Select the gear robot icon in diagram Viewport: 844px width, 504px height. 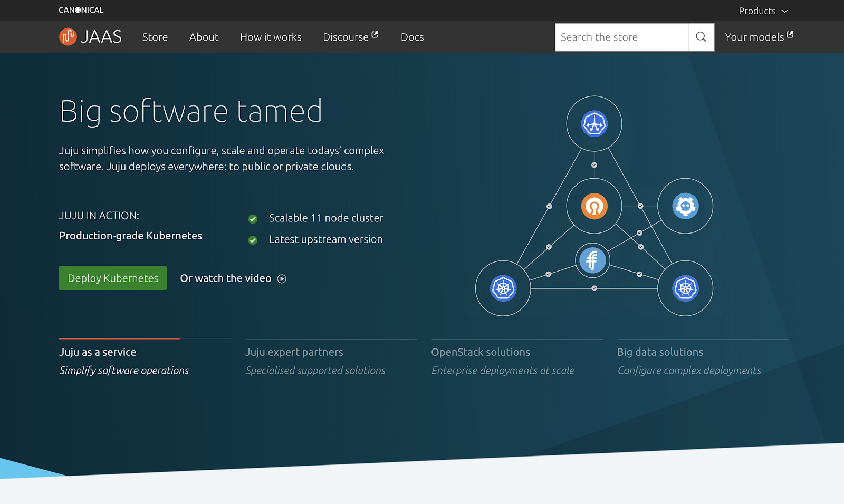(x=686, y=206)
